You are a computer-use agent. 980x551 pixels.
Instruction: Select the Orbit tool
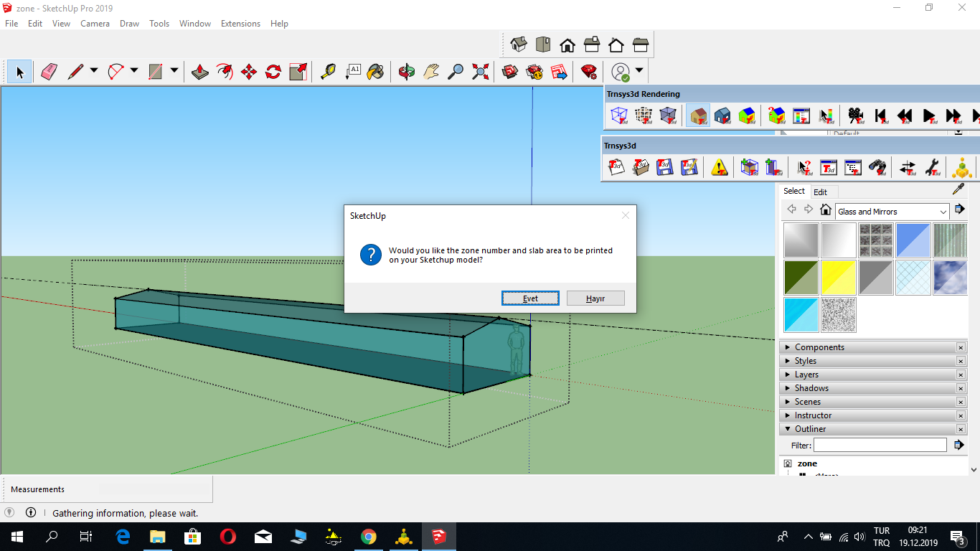tap(407, 72)
